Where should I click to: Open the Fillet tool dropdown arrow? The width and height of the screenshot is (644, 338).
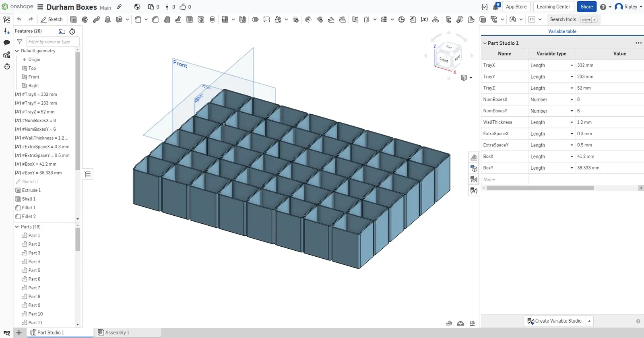[x=146, y=19]
